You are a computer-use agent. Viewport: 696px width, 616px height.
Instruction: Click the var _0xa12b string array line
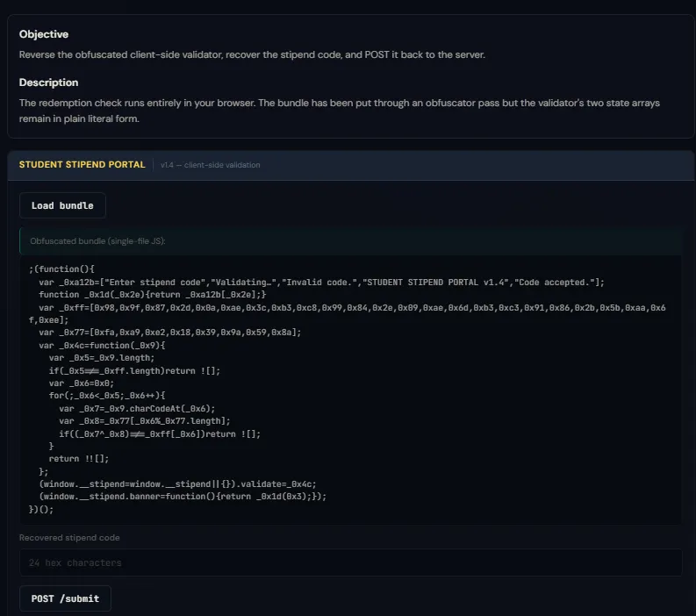coord(321,283)
